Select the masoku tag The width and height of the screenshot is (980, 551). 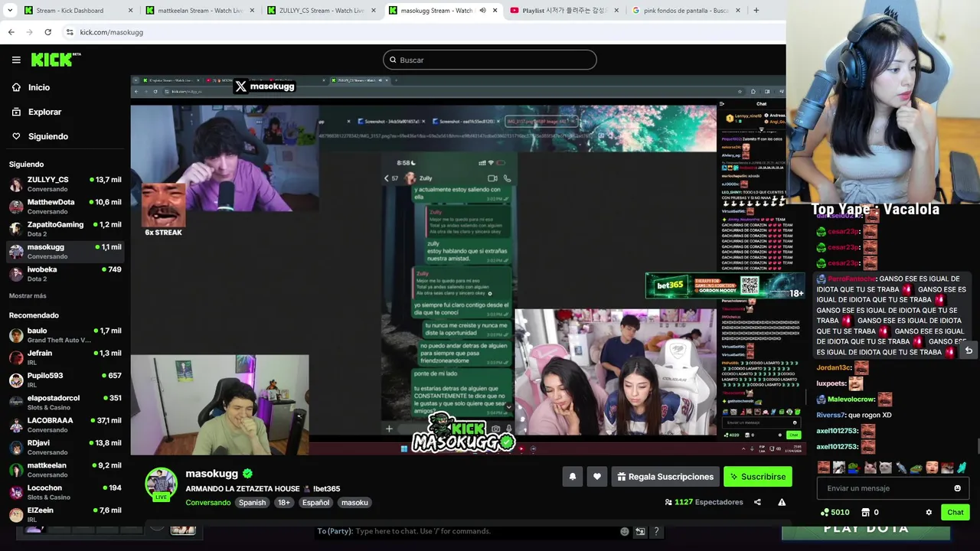coord(354,503)
